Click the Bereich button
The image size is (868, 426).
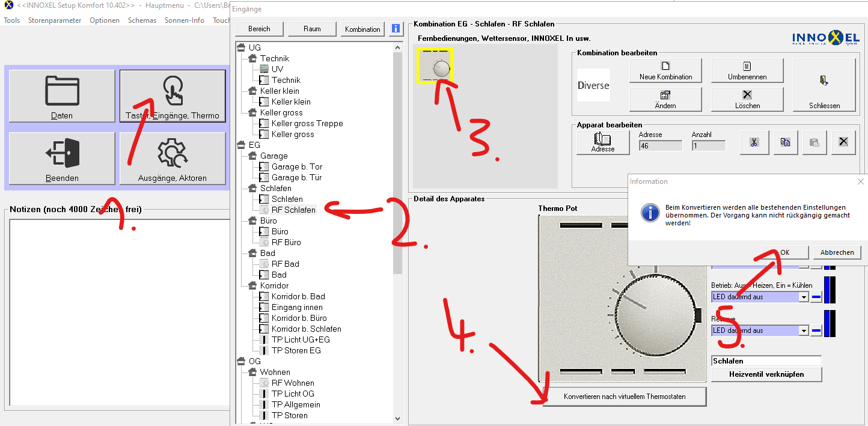(259, 29)
